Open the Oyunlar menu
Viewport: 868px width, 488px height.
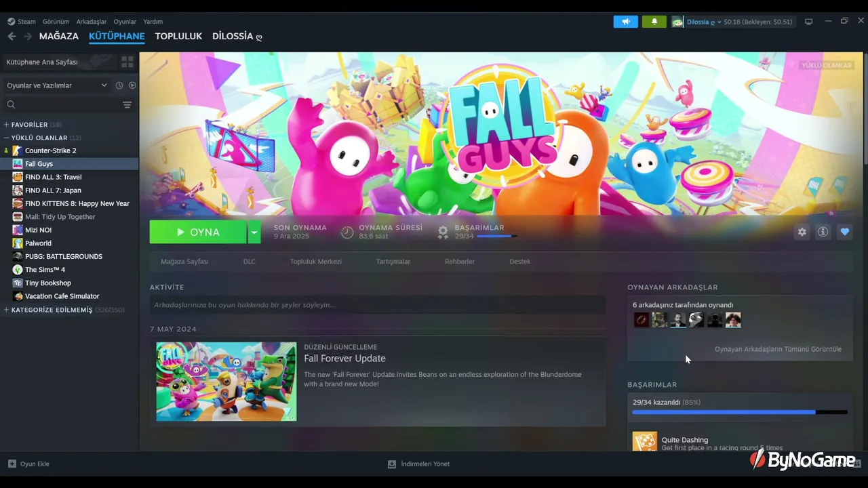click(x=125, y=22)
